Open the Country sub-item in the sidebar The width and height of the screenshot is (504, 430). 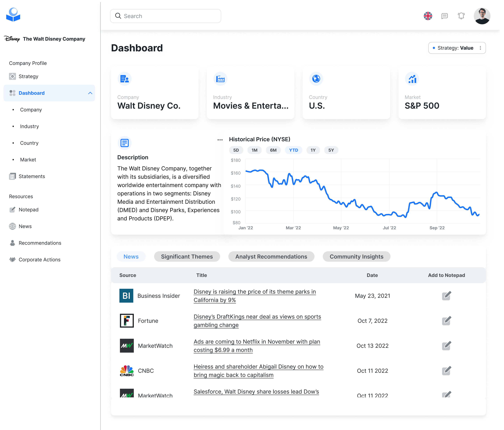29,143
